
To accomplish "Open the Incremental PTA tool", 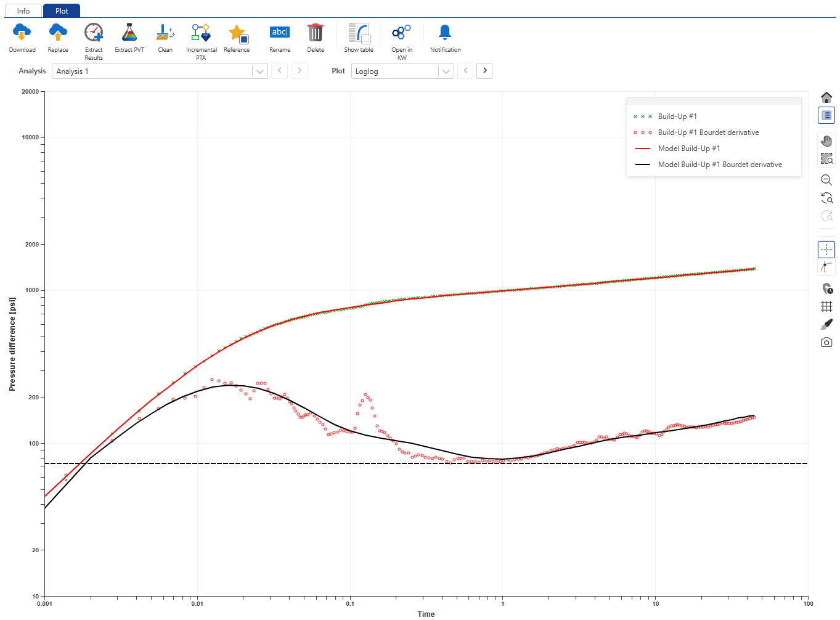I will [x=201, y=33].
